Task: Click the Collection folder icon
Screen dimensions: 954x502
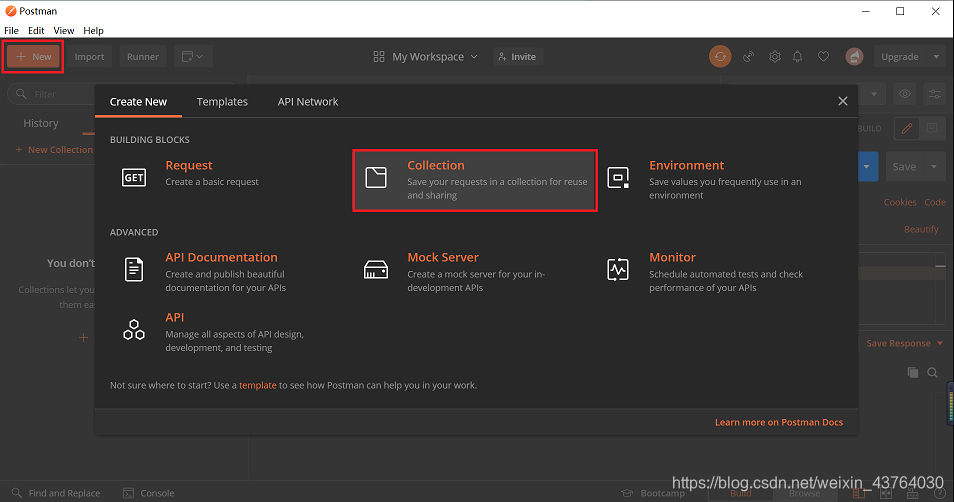Action: [x=376, y=178]
